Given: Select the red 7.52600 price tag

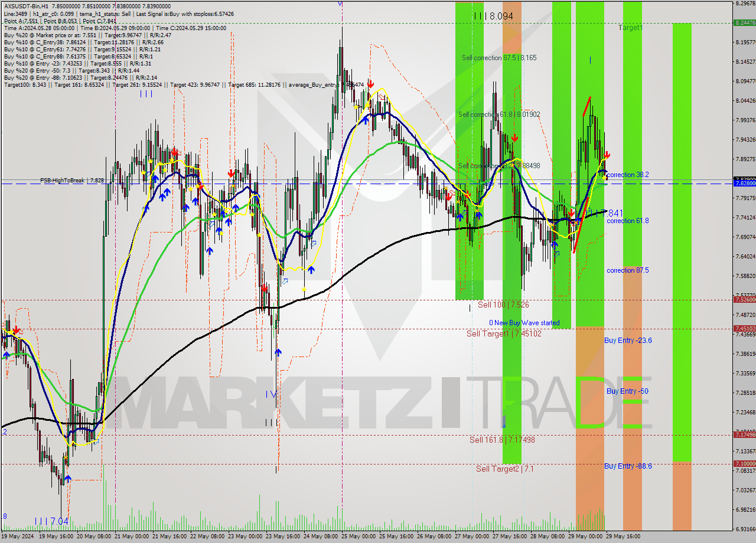Looking at the screenshot, I should pos(744,300).
